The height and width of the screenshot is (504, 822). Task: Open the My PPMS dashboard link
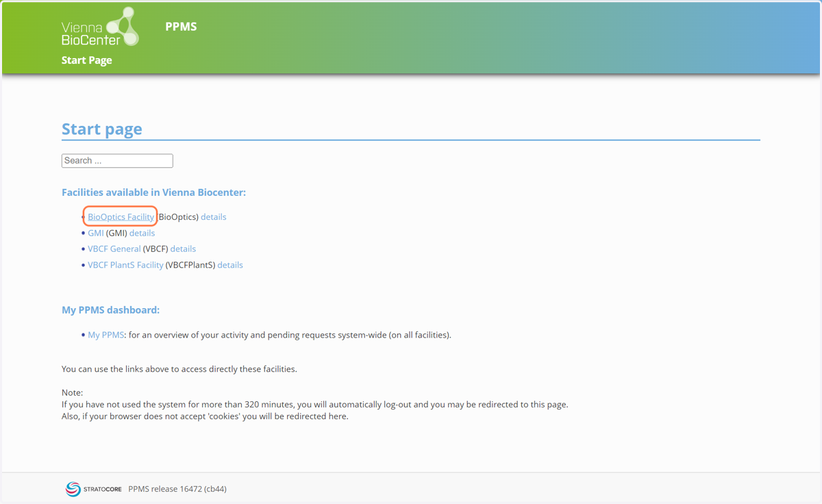tap(105, 335)
